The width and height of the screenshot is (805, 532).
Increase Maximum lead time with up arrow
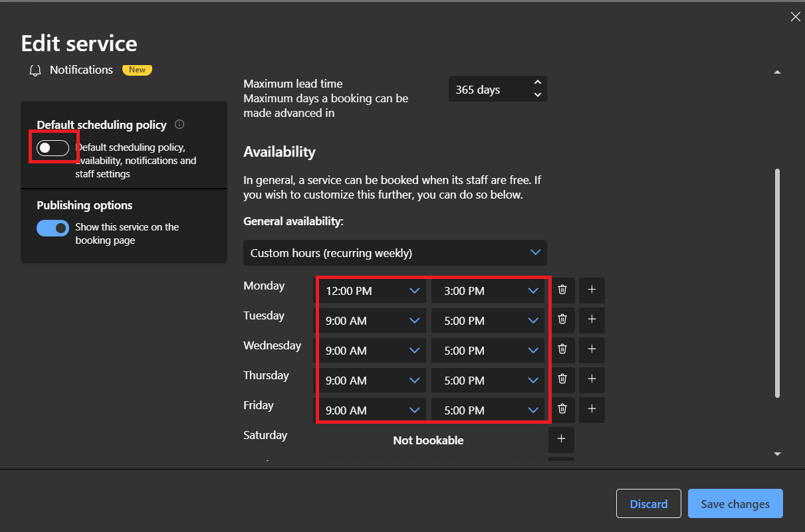[x=538, y=84]
